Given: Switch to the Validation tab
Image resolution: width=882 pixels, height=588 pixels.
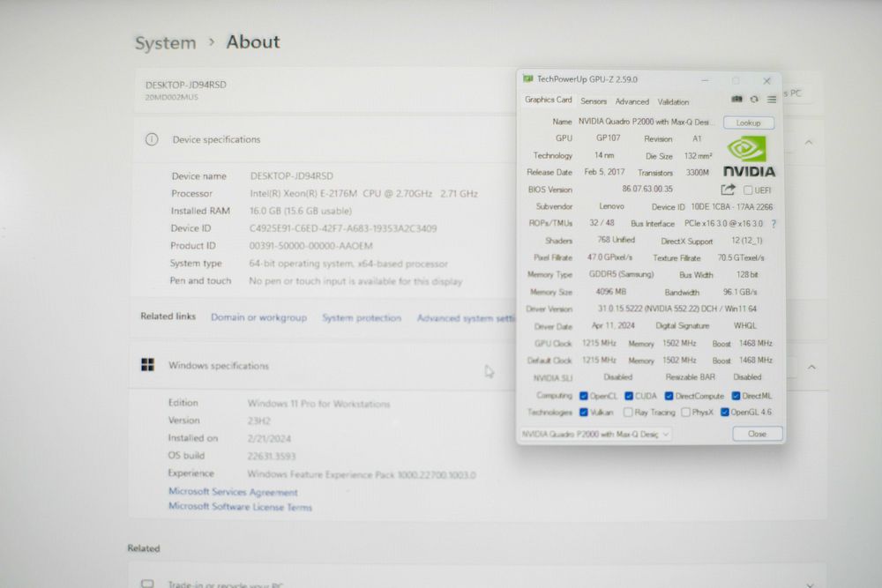Looking at the screenshot, I should (673, 101).
